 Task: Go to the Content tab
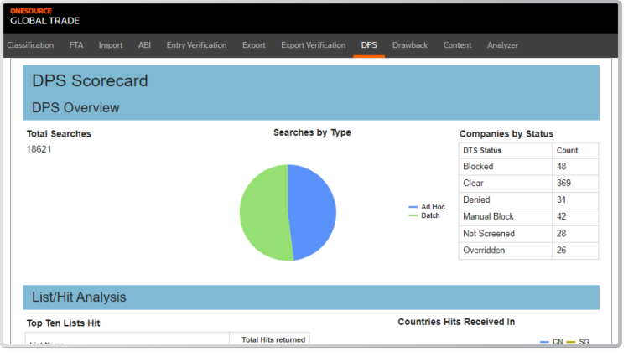(457, 45)
